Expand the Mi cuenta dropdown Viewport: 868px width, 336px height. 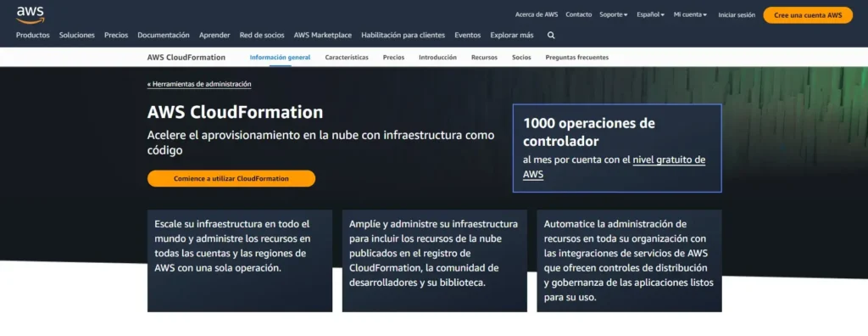[x=690, y=15]
